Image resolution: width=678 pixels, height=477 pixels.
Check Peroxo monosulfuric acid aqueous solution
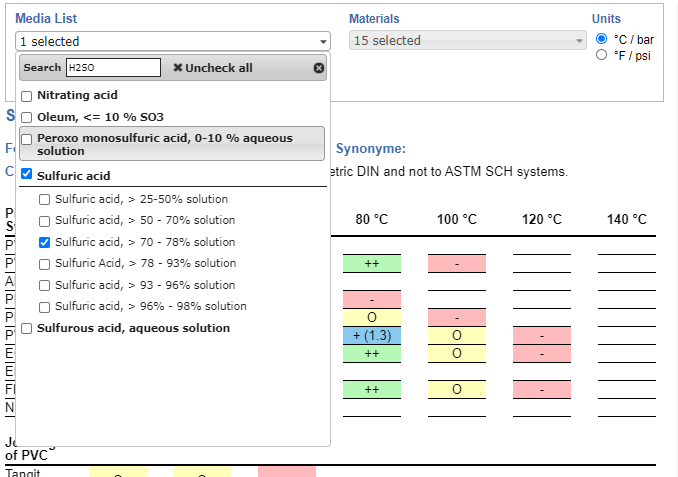pos(27,139)
